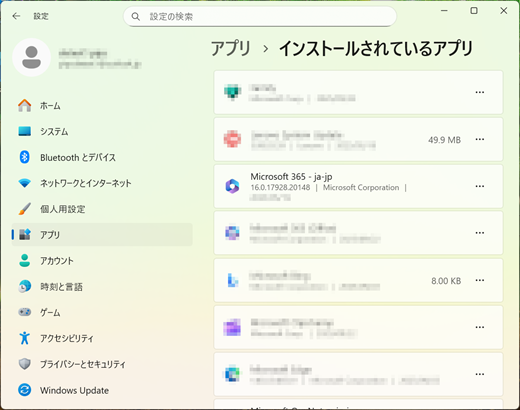Click the アカウント person icon
The image size is (520, 410).
pyautogui.click(x=24, y=261)
